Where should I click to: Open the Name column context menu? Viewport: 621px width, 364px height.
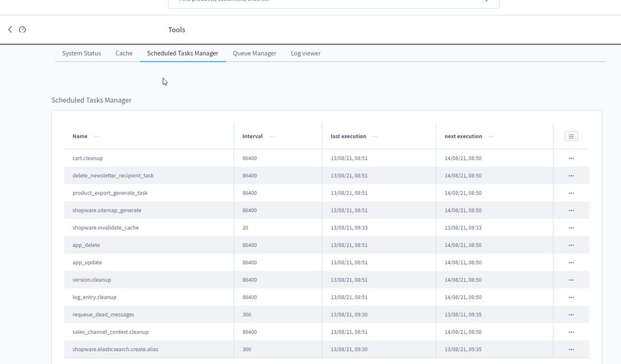point(97,136)
